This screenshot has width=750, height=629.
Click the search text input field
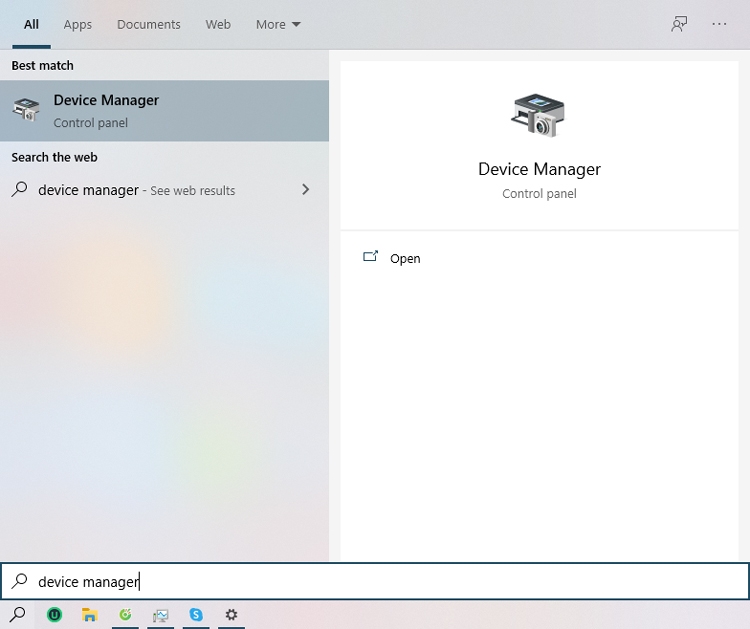(375, 581)
